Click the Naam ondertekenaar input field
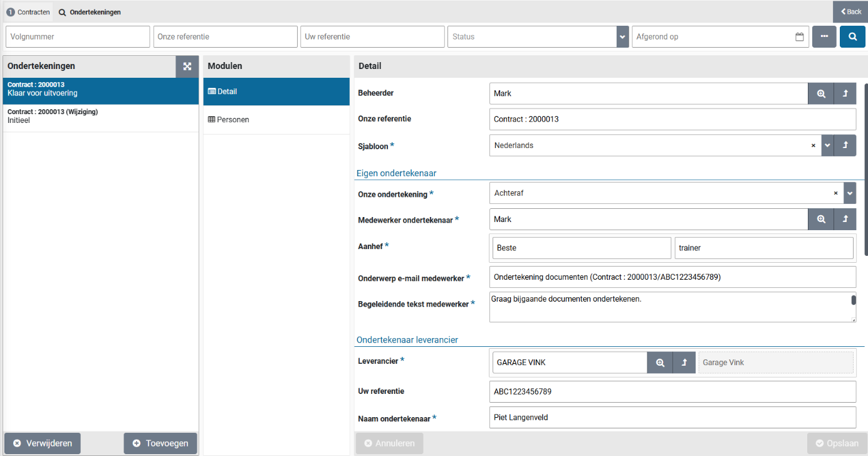The width and height of the screenshot is (868, 456). click(x=672, y=418)
